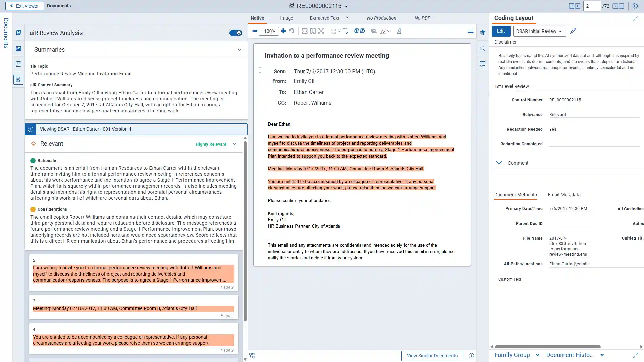Click the Exit viewer button
Screen dimensions: 644x362
pyautogui.click(x=24, y=6)
